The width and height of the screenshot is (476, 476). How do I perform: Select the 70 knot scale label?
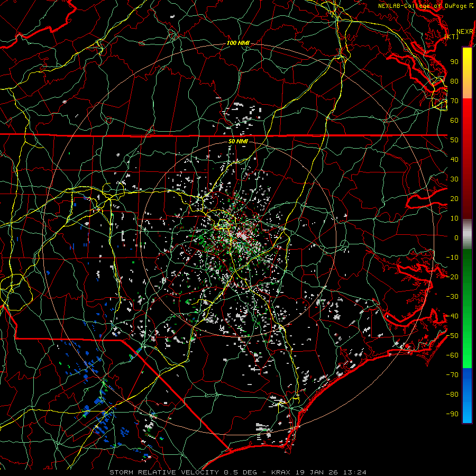(x=454, y=101)
